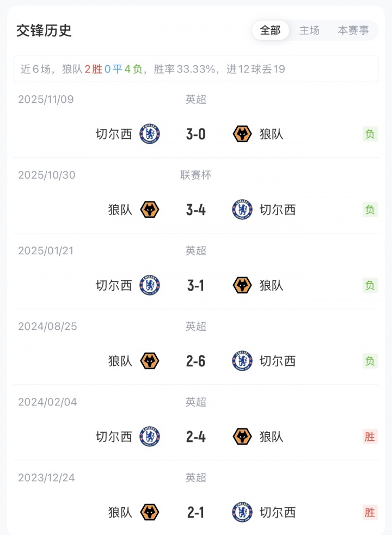Click Wolves badge in 2025/11/09 match
This screenshot has height=535, width=392.
point(242,134)
